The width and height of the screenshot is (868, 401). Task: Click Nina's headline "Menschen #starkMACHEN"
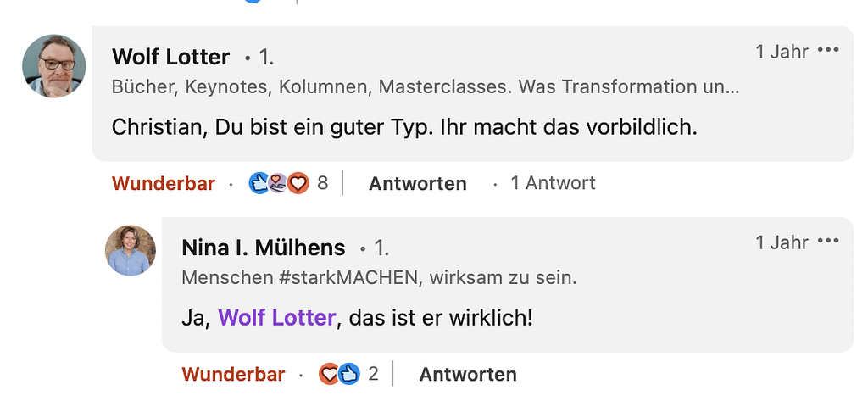[380, 277]
